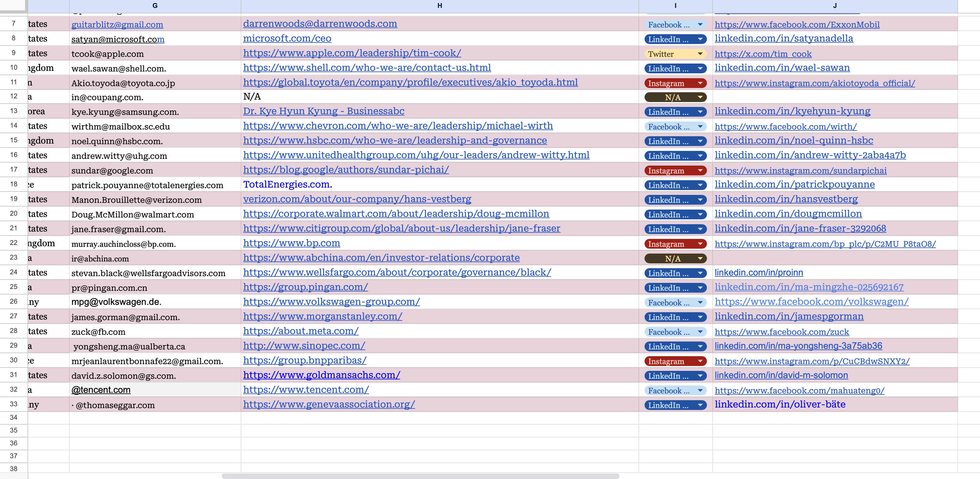Open the Twitter dropdown in row 9
Viewport: 980px width, 479px height.
700,54
